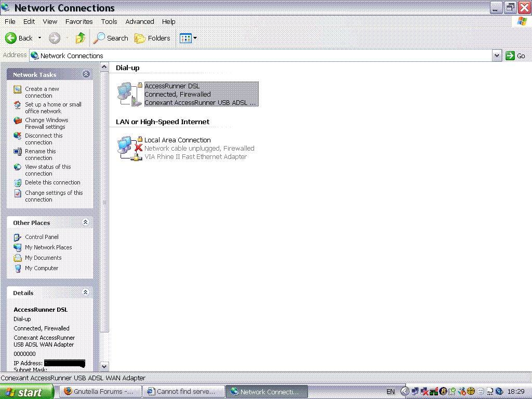Screen dimensions: 532x399
Task: Click Create a new connection
Action: click(x=42, y=92)
